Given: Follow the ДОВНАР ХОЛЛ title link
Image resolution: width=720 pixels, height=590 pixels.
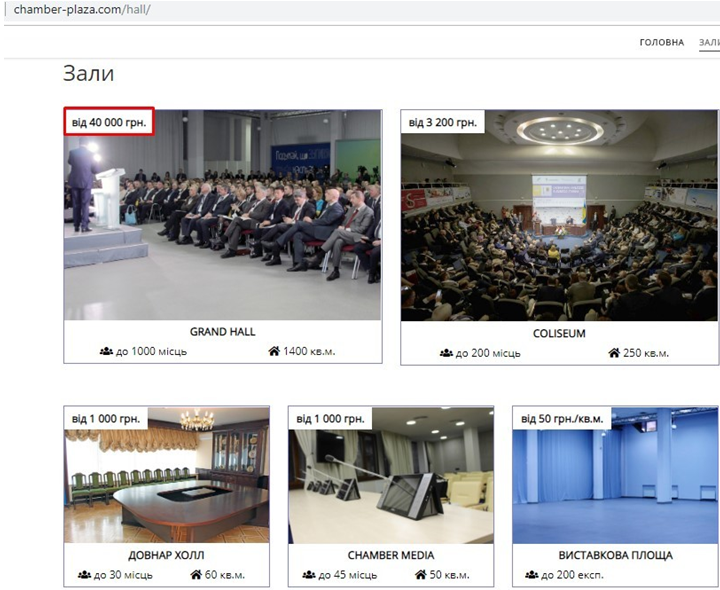Looking at the screenshot, I should (x=166, y=555).
